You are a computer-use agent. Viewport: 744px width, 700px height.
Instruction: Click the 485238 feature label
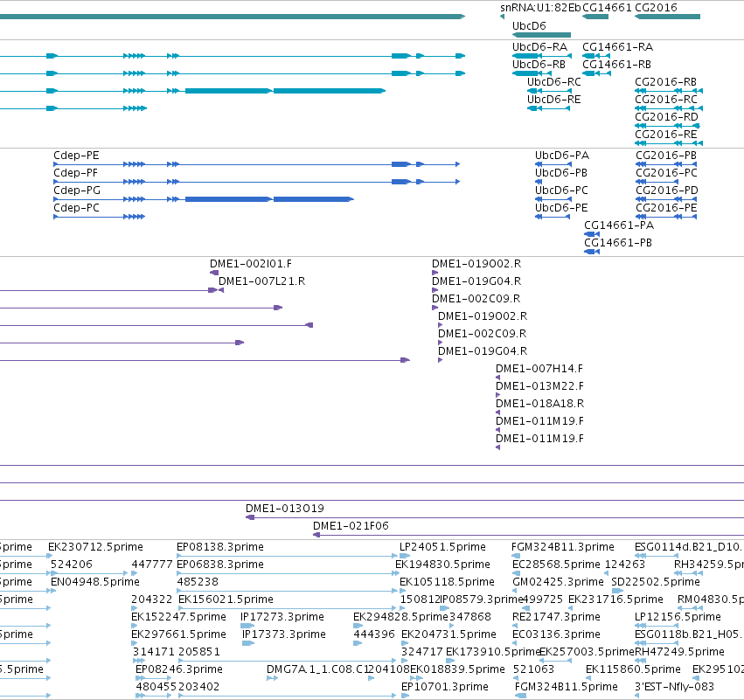(198, 582)
